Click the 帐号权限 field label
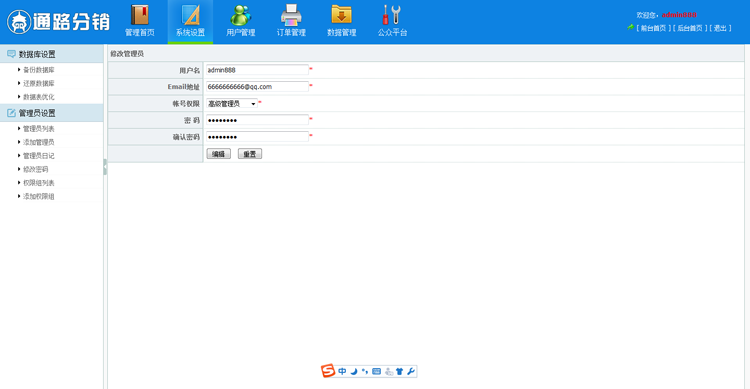Viewport: 750px width, 389px height. pos(186,103)
